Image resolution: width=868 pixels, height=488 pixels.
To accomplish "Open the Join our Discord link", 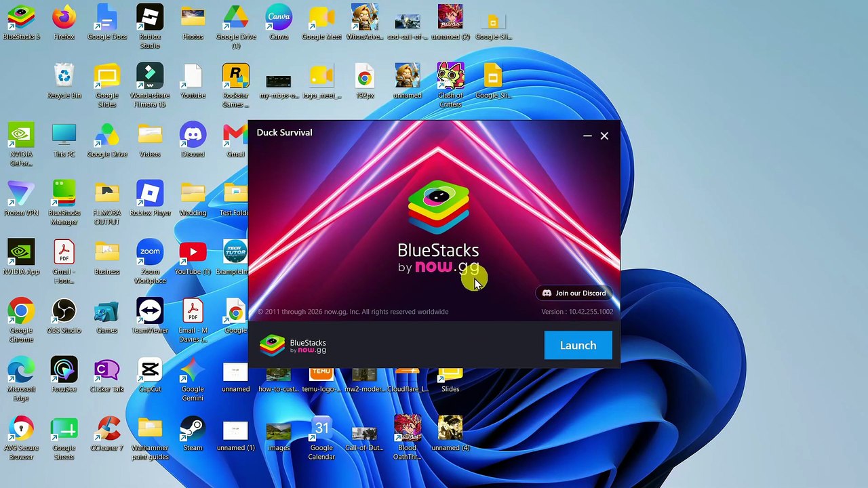I will pyautogui.click(x=574, y=293).
